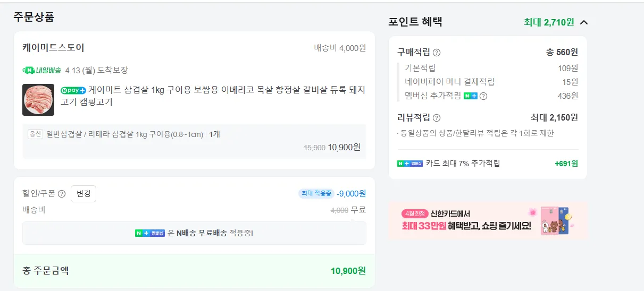
Task: Open the help icon after 멤버십 추가적립
Action: click(x=483, y=96)
